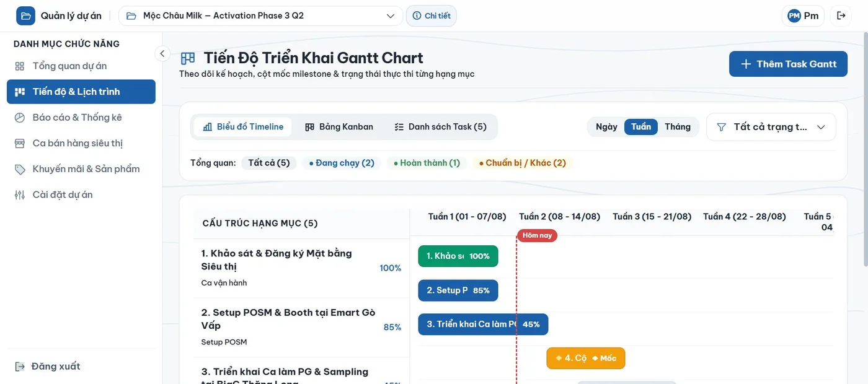This screenshot has width=868, height=384.
Task: Open the Pm user profile
Action: 803,15
